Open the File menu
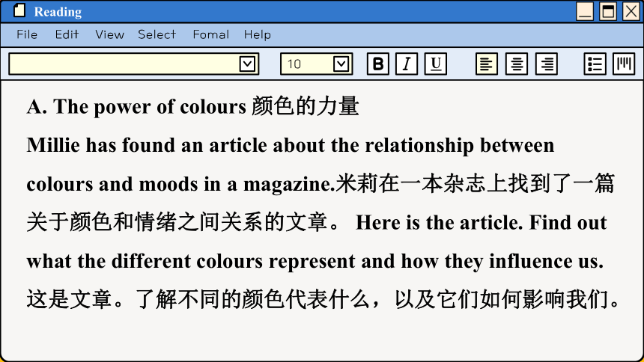The width and height of the screenshot is (644, 362). [x=27, y=34]
